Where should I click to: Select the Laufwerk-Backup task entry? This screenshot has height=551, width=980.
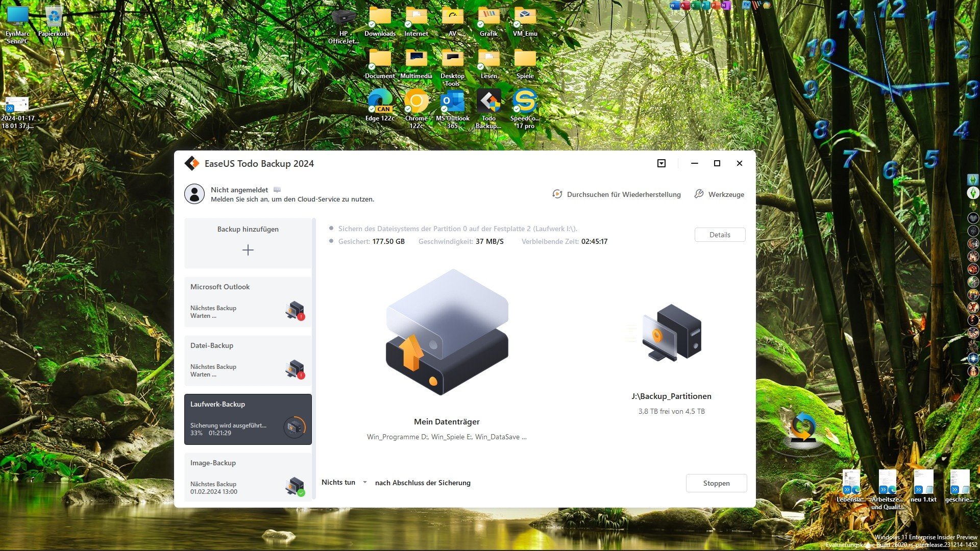coord(248,419)
